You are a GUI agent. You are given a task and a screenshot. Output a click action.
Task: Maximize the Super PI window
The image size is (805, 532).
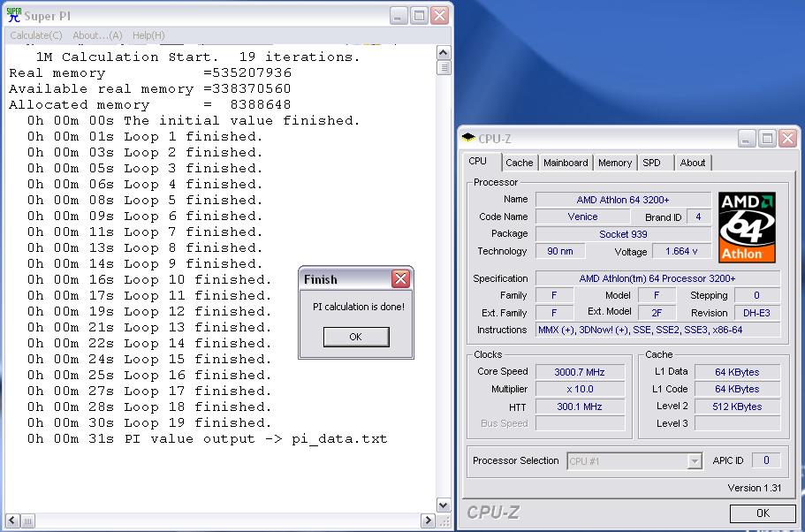tap(419, 15)
